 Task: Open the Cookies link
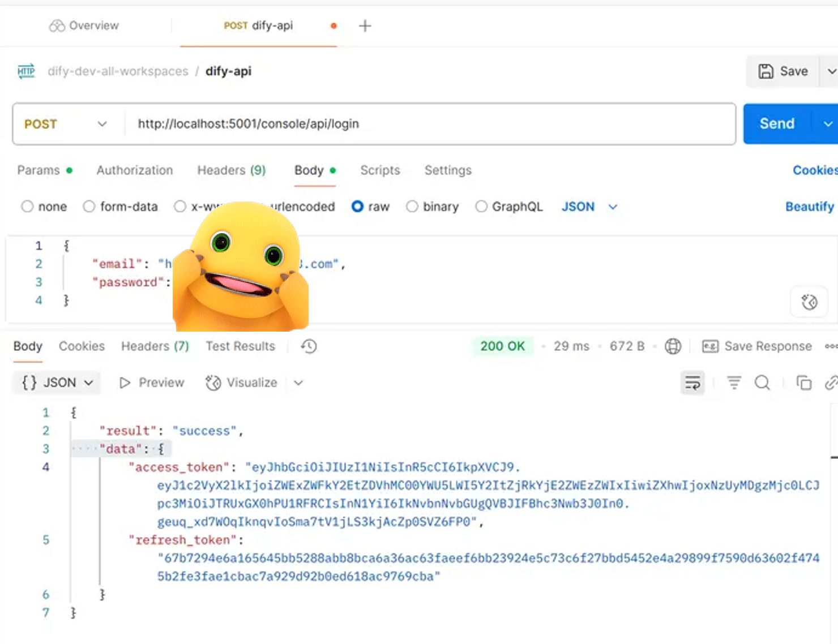[815, 170]
